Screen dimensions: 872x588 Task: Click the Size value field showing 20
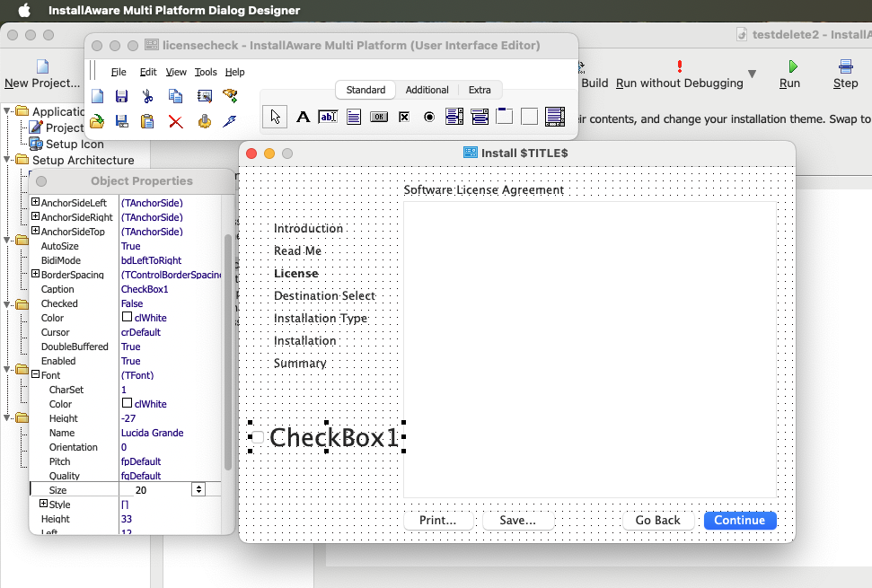pos(155,489)
